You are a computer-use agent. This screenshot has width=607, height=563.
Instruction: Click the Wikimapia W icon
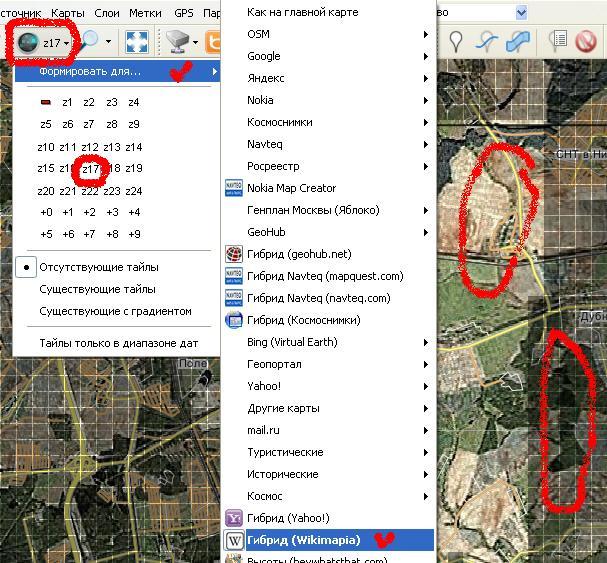click(234, 540)
